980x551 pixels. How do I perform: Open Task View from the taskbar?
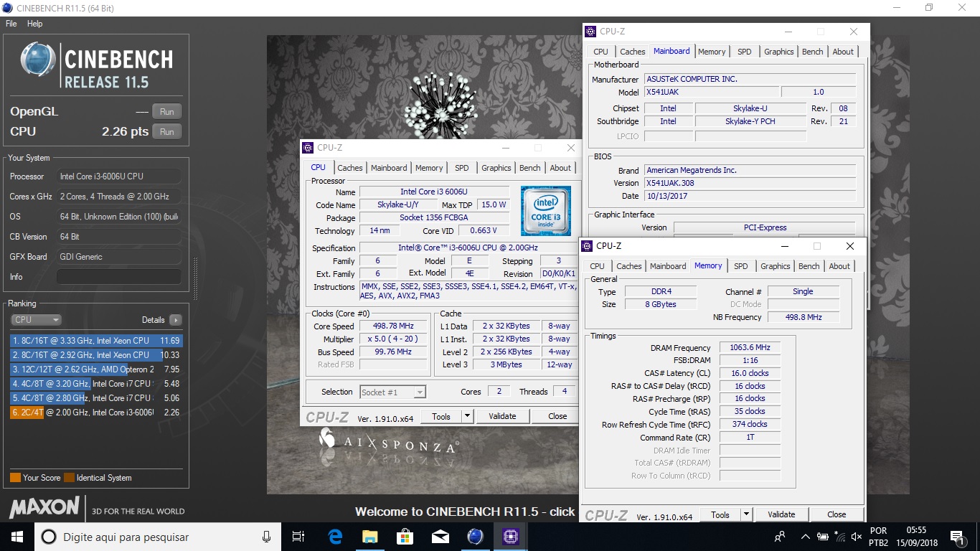tap(298, 537)
